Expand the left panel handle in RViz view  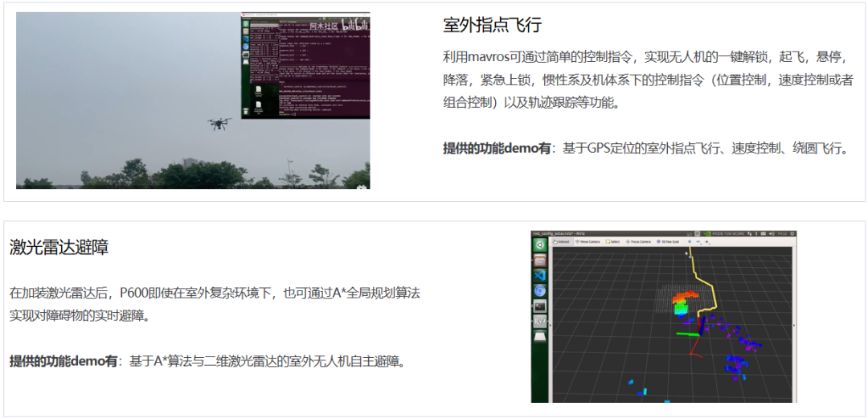click(551, 324)
